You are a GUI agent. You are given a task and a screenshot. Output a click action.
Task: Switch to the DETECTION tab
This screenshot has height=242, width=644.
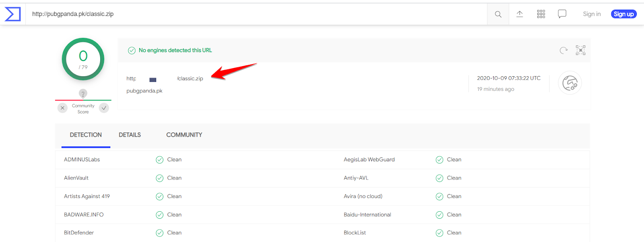tap(86, 135)
